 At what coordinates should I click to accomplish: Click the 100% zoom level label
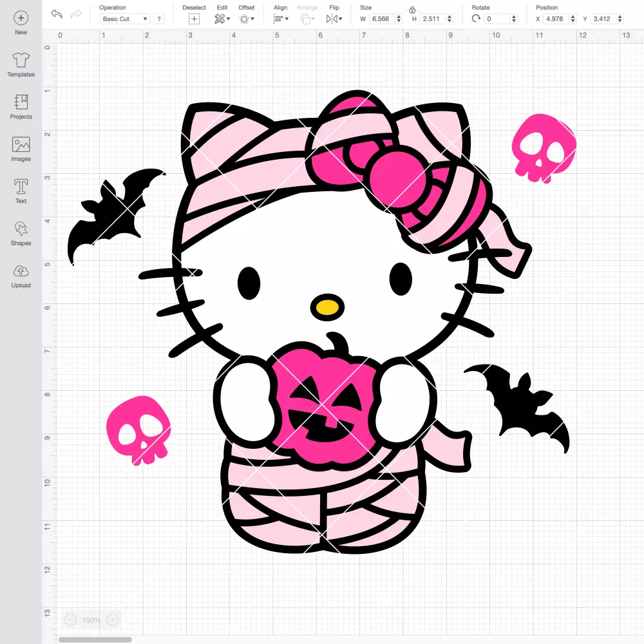coord(91,620)
